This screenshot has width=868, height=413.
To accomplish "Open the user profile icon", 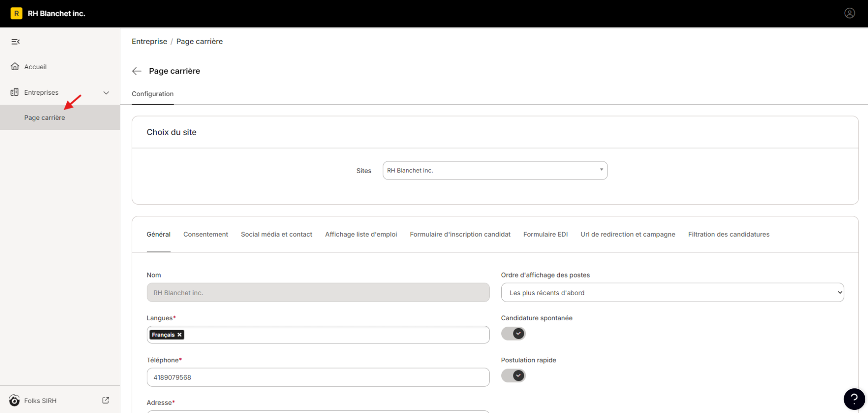I will click(849, 13).
